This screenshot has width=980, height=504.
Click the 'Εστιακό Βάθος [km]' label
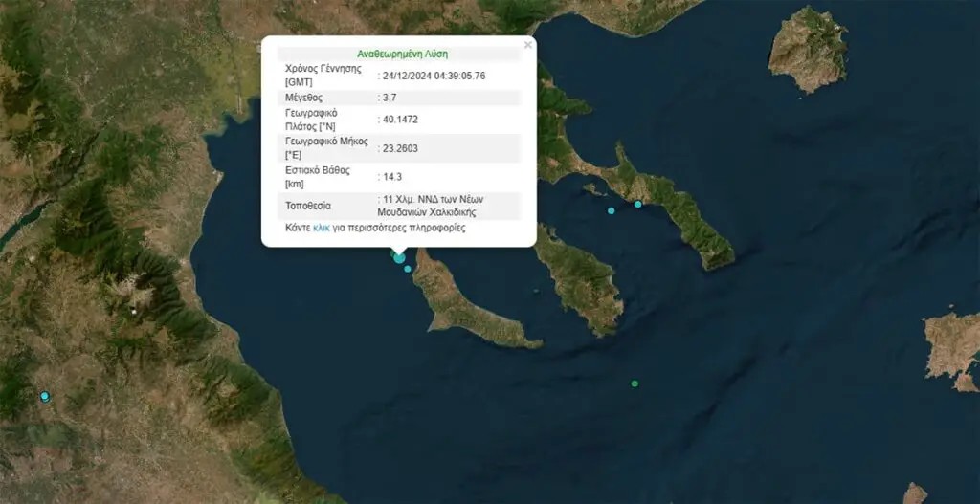[x=318, y=176]
